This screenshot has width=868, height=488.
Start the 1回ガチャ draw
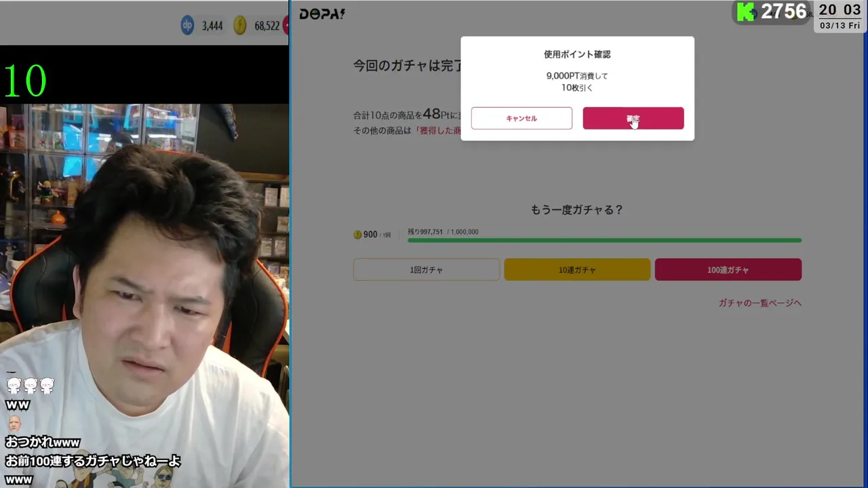(x=427, y=270)
